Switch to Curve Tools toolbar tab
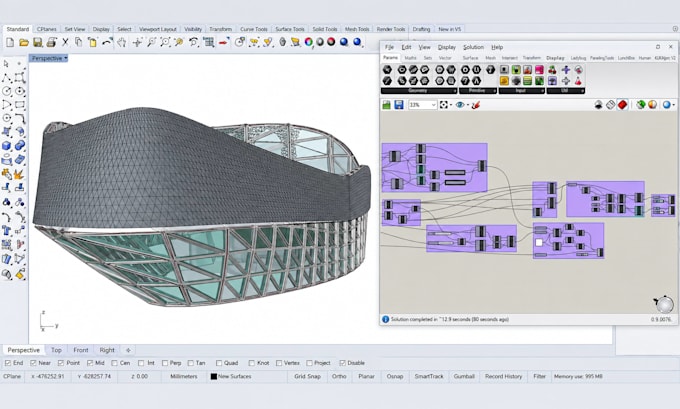The width and height of the screenshot is (680, 409). point(254,29)
